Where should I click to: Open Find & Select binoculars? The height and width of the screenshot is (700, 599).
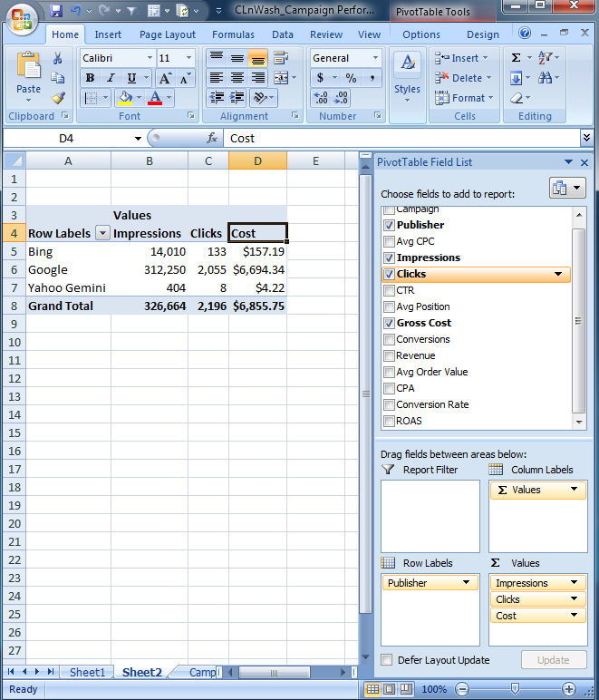tap(545, 78)
